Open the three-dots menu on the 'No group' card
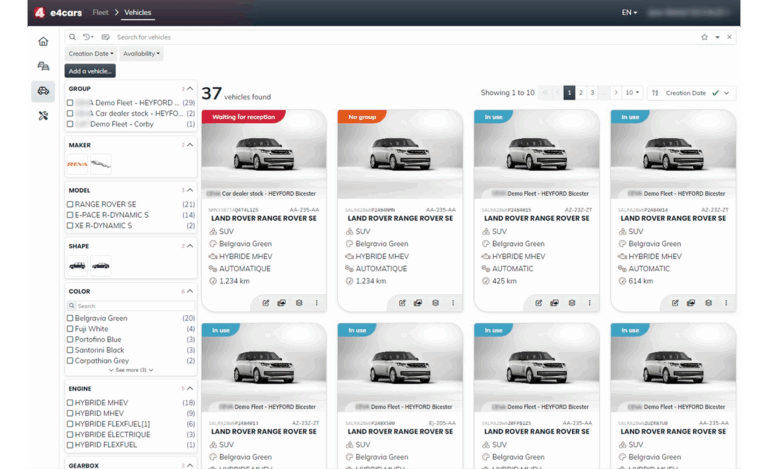Image resolution: width=768 pixels, height=469 pixels. (452, 302)
